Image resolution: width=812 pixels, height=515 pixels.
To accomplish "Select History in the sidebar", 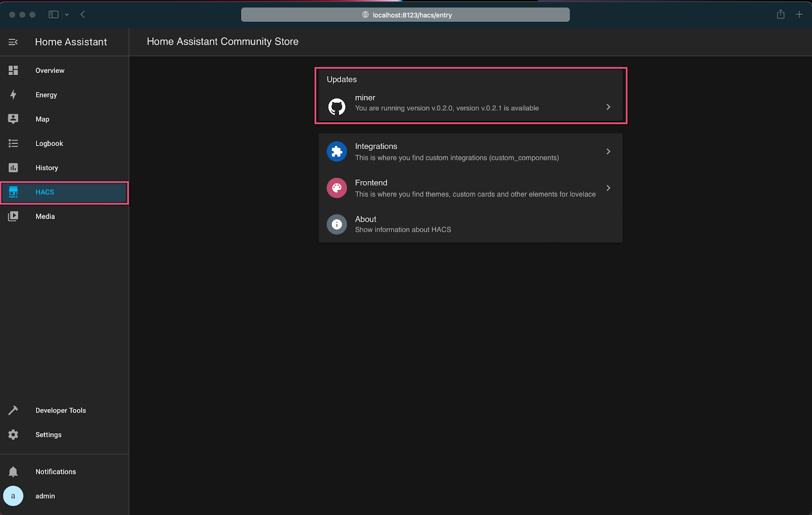I will pos(64,168).
